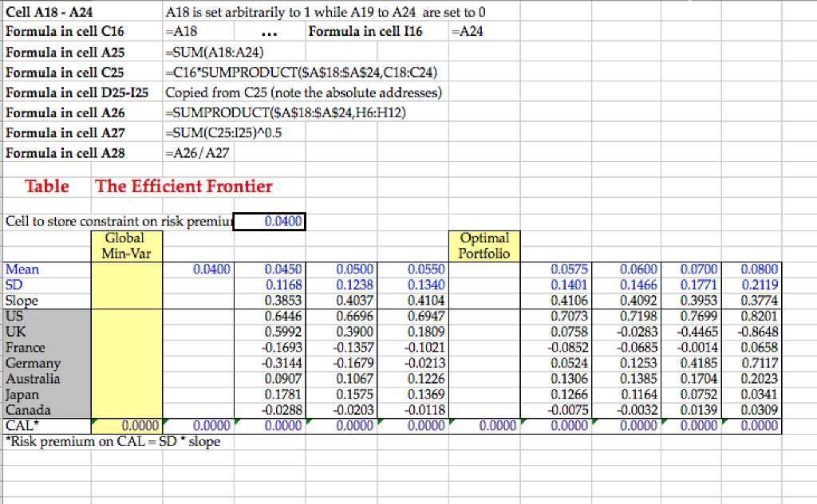Select the Risk premium on CAL footnote text
The width and height of the screenshot is (817, 504).
112,441
